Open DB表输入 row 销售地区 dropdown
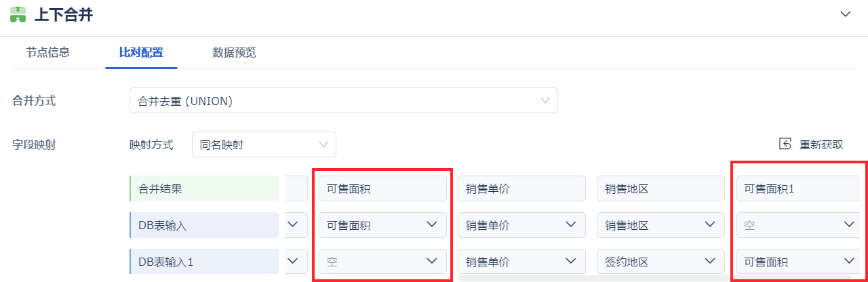Image resolution: width=868 pixels, height=282 pixels. click(660, 225)
